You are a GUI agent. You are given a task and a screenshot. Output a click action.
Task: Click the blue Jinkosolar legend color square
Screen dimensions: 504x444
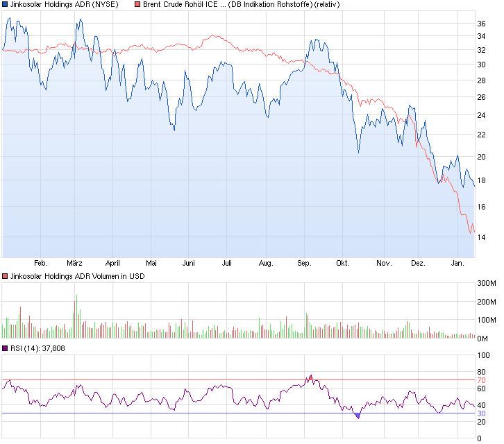pos(5,4)
